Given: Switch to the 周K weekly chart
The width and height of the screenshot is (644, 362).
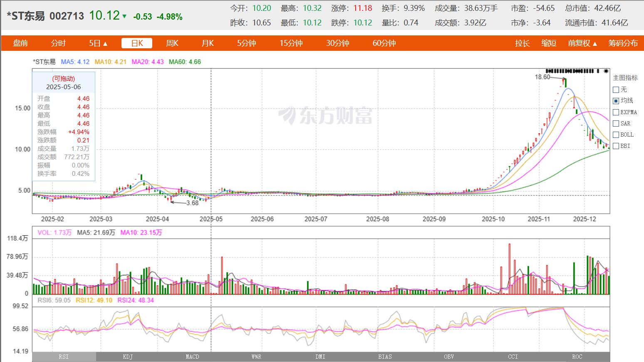Looking at the screenshot, I should [x=172, y=43].
